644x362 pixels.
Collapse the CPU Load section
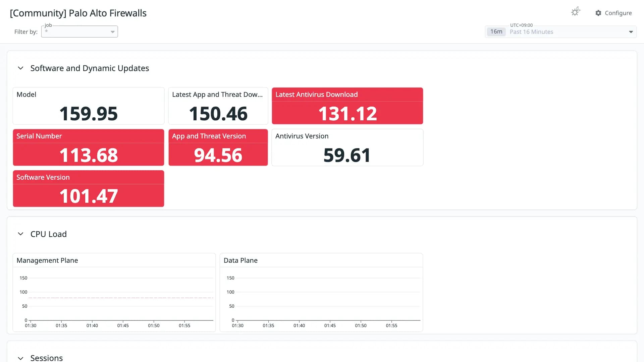(20, 234)
